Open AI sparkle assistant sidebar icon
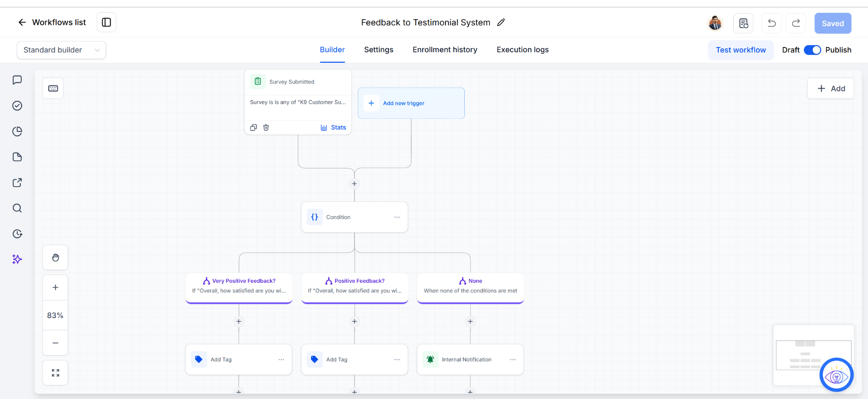Screen dimensions: 868x399 point(17,259)
